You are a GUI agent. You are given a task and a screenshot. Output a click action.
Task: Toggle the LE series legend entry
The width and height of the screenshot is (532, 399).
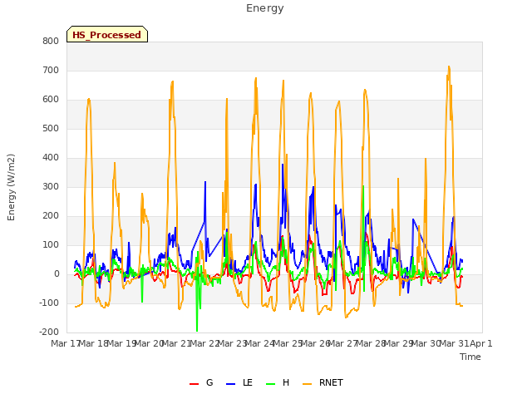[239, 382]
